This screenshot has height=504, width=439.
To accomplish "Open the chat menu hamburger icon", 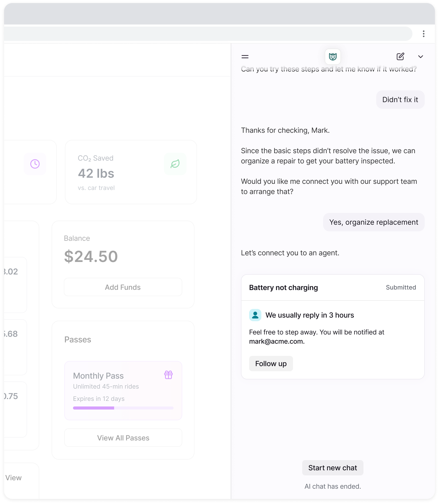I will pyautogui.click(x=245, y=57).
